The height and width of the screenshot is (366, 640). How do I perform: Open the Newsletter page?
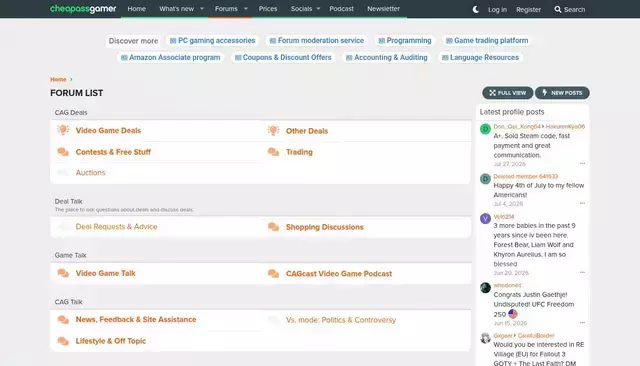[x=383, y=9]
